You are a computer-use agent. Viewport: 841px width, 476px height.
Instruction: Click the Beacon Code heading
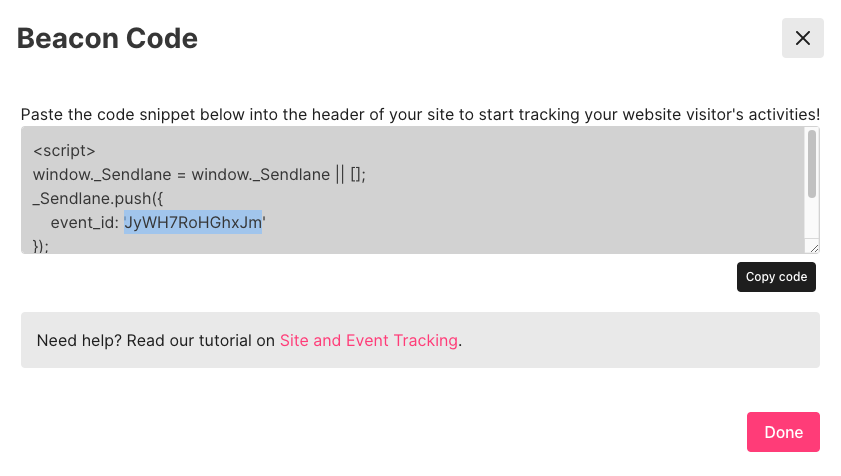click(x=107, y=39)
